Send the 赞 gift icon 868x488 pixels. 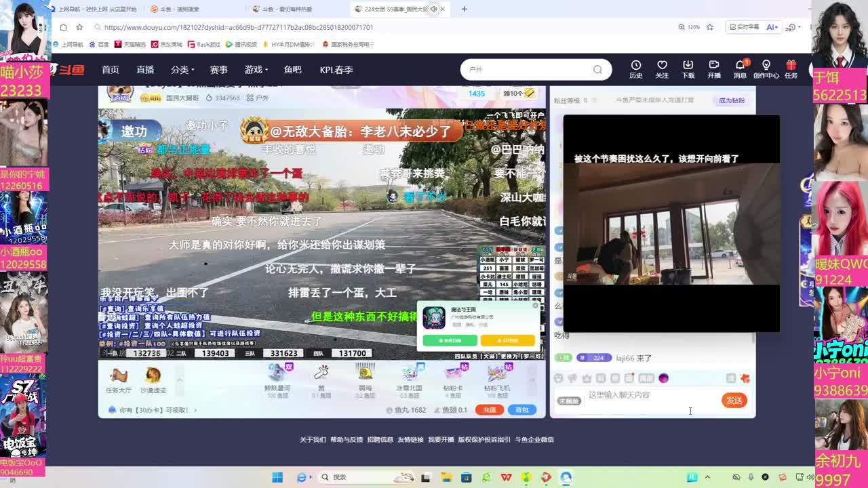[x=321, y=372]
